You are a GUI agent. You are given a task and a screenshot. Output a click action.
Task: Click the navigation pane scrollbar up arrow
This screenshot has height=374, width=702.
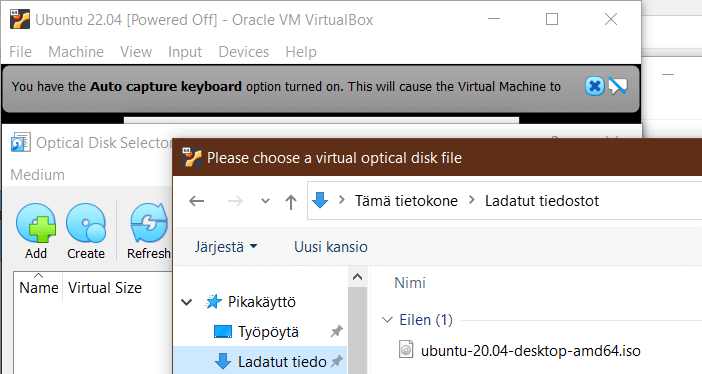coord(357,277)
